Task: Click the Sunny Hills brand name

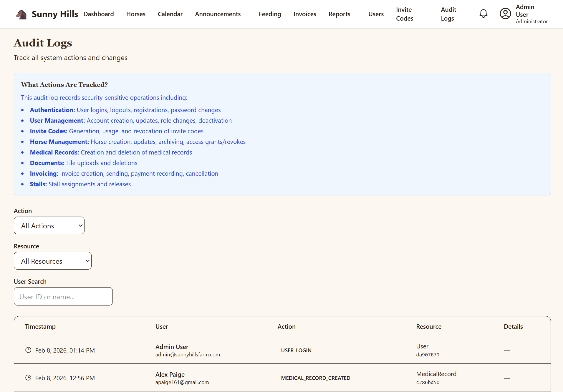Action: point(55,14)
